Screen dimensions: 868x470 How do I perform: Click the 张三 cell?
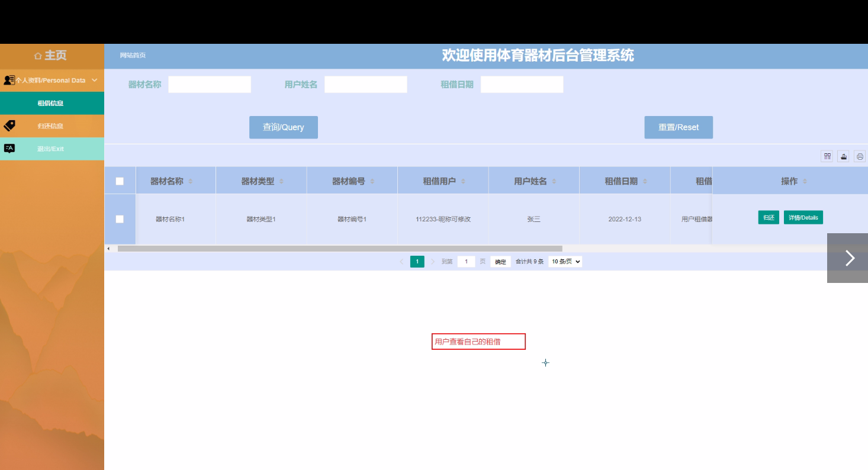point(534,219)
